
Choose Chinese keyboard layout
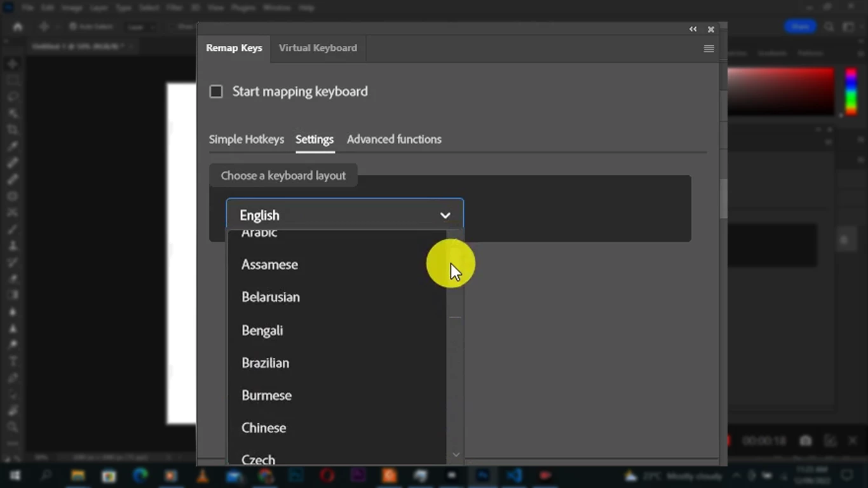click(x=337, y=428)
